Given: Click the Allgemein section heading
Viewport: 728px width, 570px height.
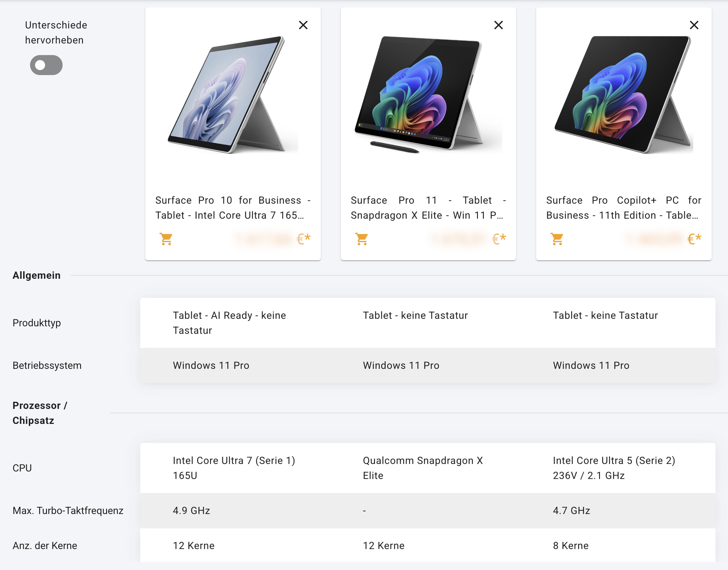Looking at the screenshot, I should click(x=37, y=275).
